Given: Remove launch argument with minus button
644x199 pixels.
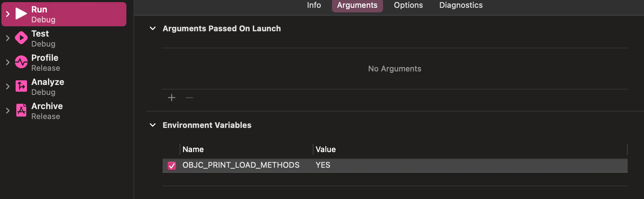Looking at the screenshot, I should pos(189,97).
